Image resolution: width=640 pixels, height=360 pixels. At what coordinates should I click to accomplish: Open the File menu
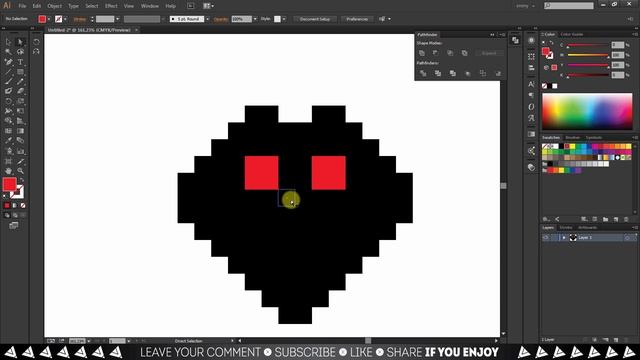click(x=22, y=6)
